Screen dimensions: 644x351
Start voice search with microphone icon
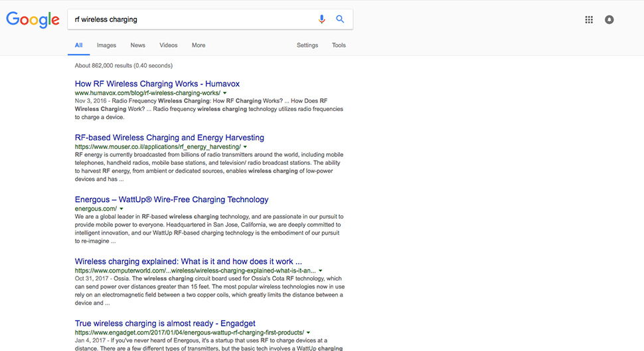click(x=321, y=19)
